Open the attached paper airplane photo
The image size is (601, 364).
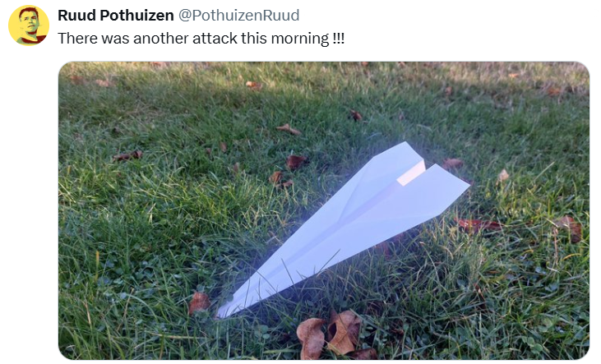pyautogui.click(x=324, y=210)
